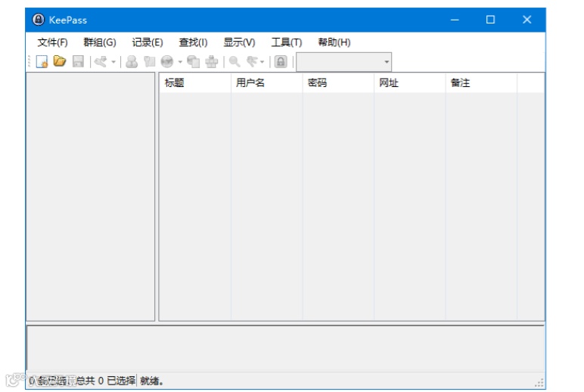The image size is (584, 392).
Task: Open the 工具(T) menu
Action: 287,42
